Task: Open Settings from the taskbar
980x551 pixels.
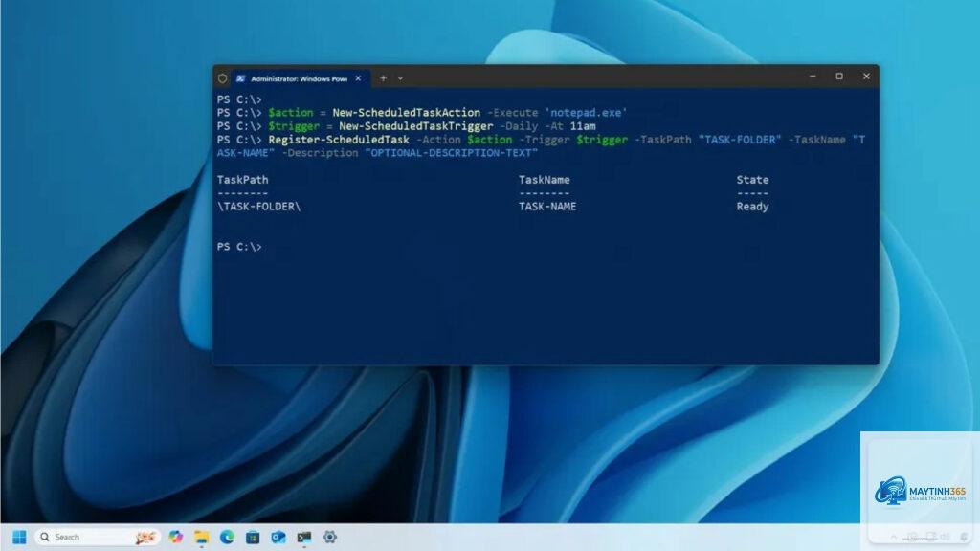Action: [x=330, y=537]
